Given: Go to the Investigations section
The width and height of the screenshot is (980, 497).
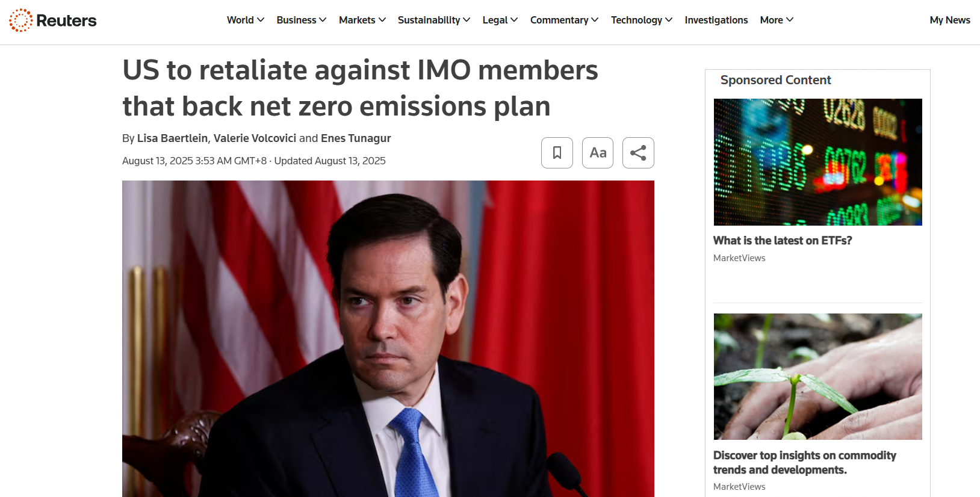Looking at the screenshot, I should [x=716, y=20].
